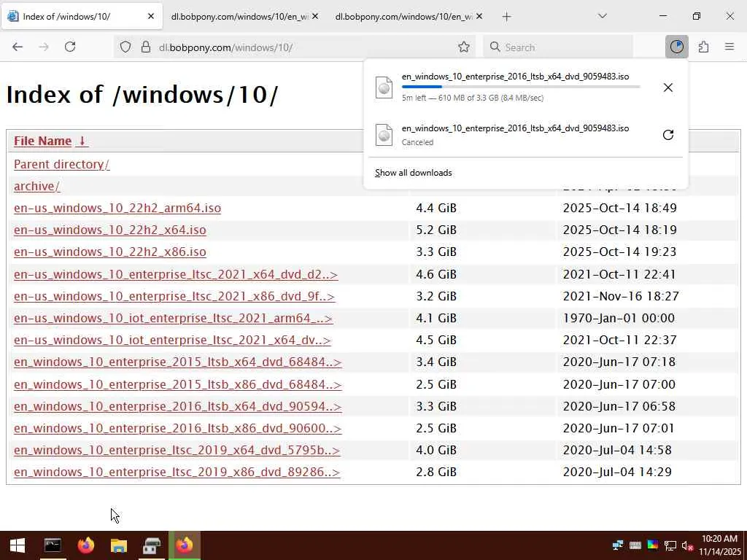Close the second dl.bobpony.com tab

[315, 16]
